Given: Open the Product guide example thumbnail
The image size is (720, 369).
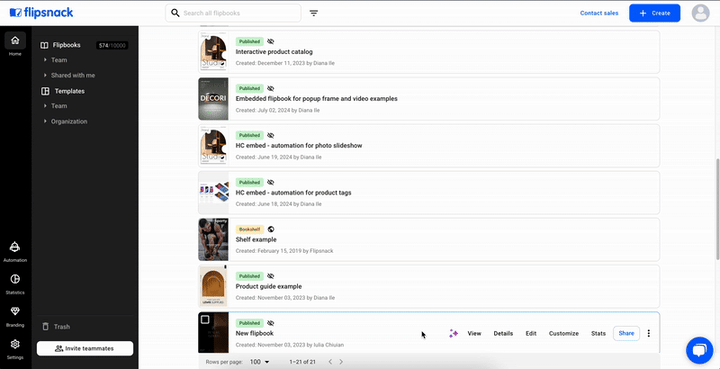Looking at the screenshot, I should click(x=213, y=286).
